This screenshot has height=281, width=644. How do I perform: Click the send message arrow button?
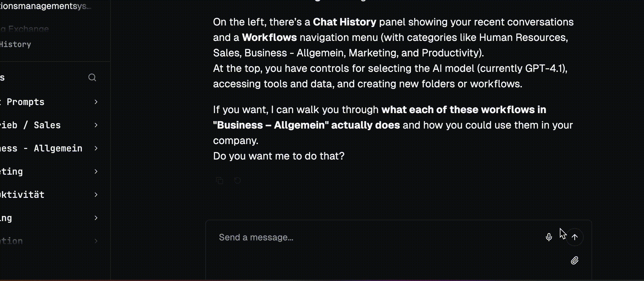point(575,237)
